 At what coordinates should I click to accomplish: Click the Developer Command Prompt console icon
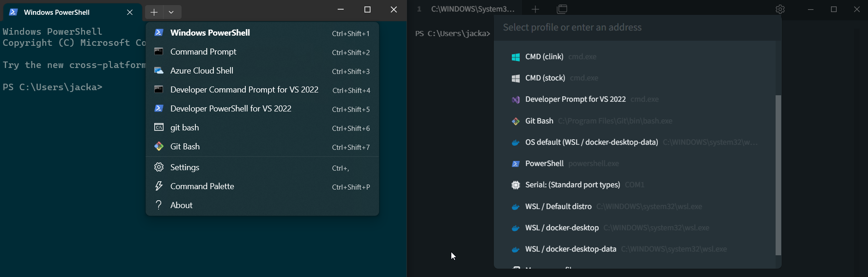click(159, 89)
